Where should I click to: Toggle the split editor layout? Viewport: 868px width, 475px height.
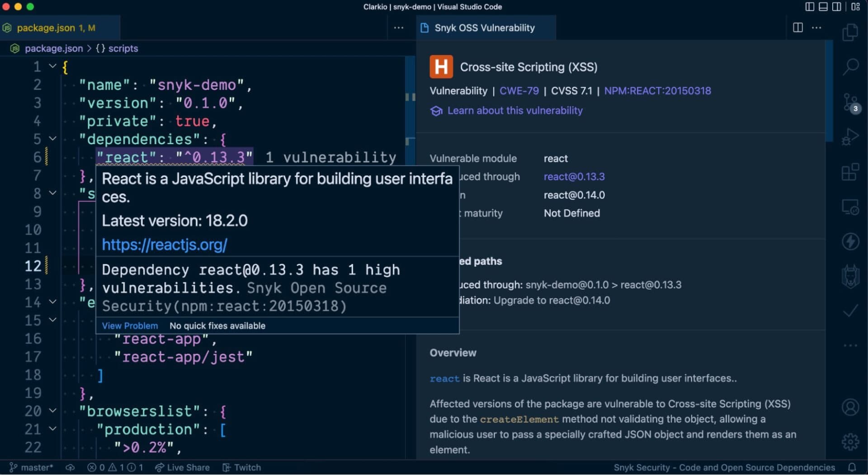point(798,28)
